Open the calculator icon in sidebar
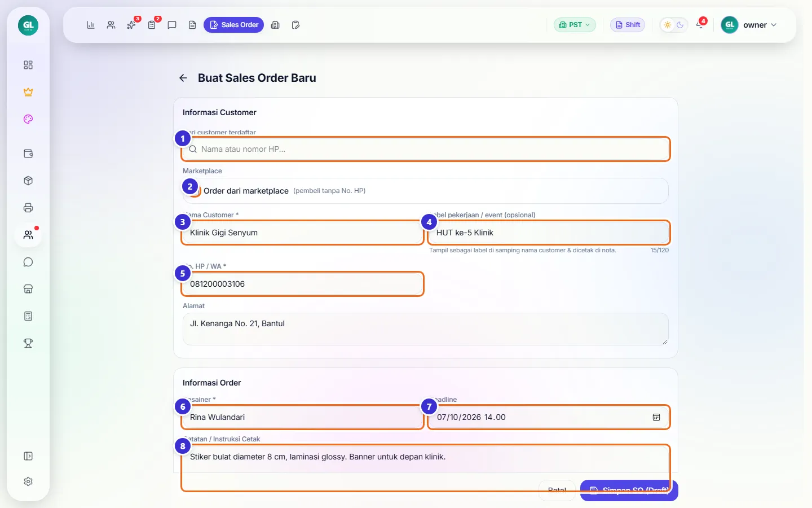 point(28,316)
